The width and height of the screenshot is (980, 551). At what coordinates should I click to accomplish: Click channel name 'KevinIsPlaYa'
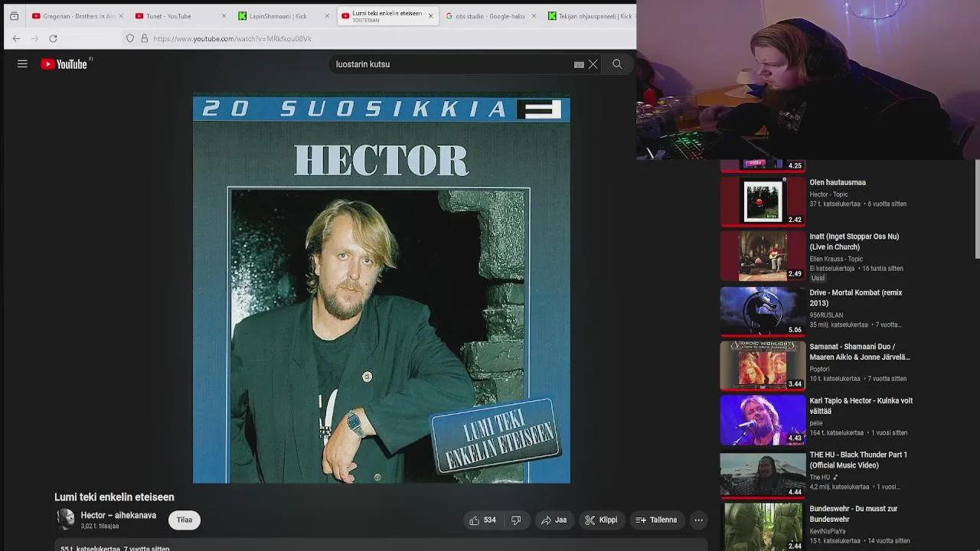[x=828, y=531]
